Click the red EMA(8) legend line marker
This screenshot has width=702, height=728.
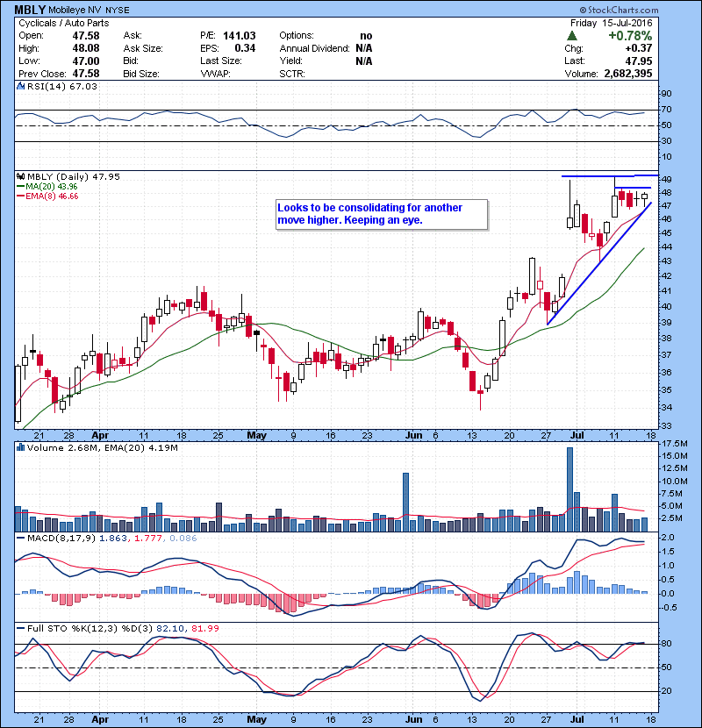pos(20,196)
